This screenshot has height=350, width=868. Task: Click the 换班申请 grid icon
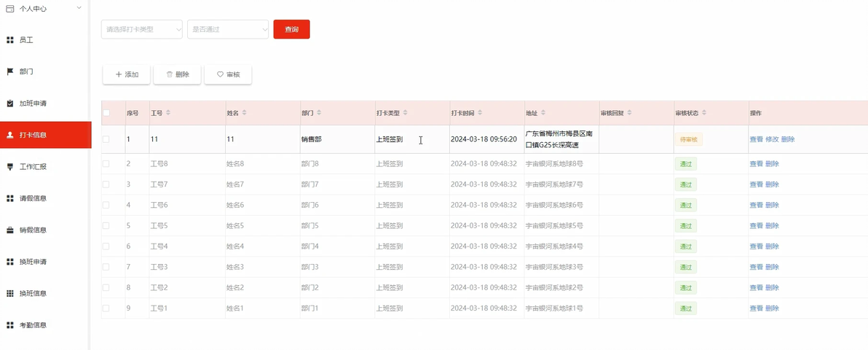click(x=10, y=262)
